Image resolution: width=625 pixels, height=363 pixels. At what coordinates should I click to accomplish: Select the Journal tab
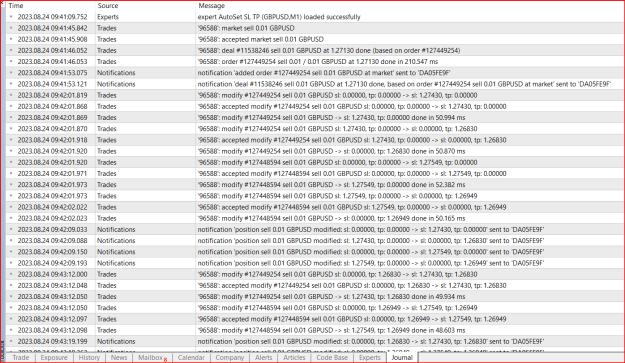[402, 357]
